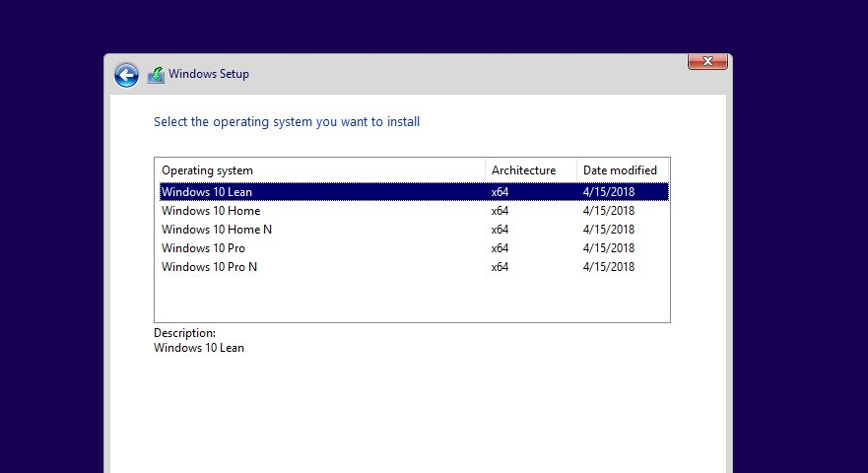Click the date cell in Windows 10 Pro row
This screenshot has width=868, height=473.
pos(609,248)
